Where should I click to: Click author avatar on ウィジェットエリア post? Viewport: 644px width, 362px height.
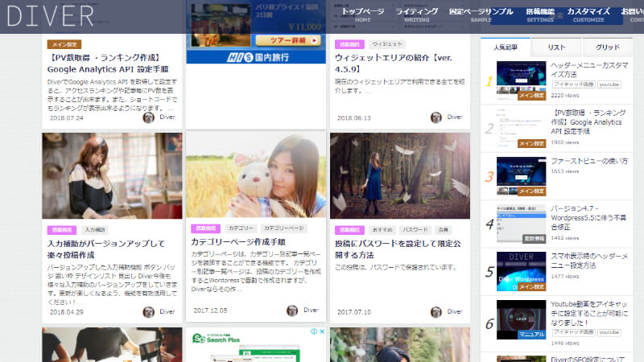coord(436,117)
